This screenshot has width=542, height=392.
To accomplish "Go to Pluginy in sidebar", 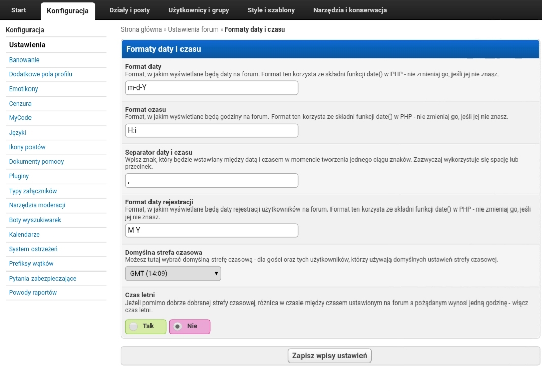I will 19,176.
